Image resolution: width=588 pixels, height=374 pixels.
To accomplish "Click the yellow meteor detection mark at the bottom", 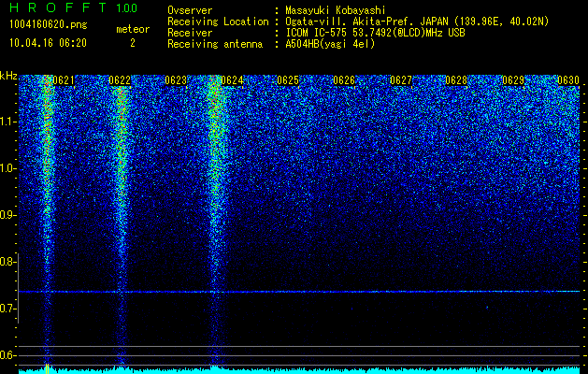I will pyautogui.click(x=48, y=368).
